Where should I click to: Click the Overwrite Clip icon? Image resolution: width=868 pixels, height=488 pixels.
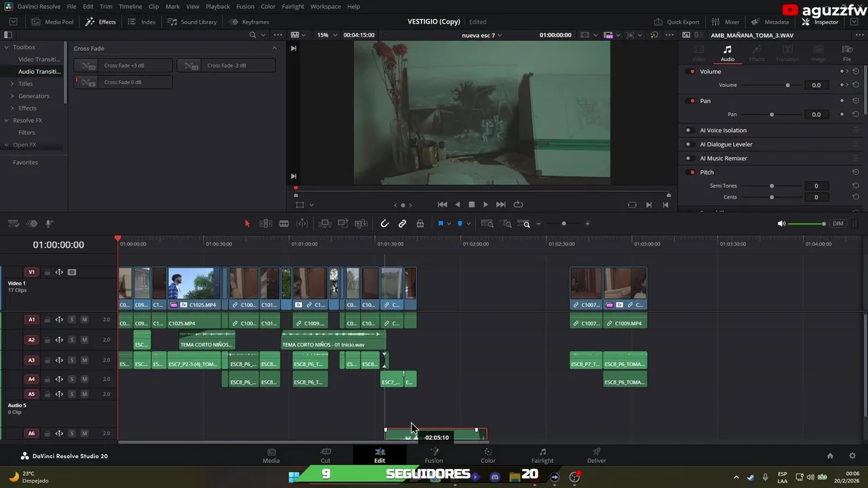(x=343, y=224)
